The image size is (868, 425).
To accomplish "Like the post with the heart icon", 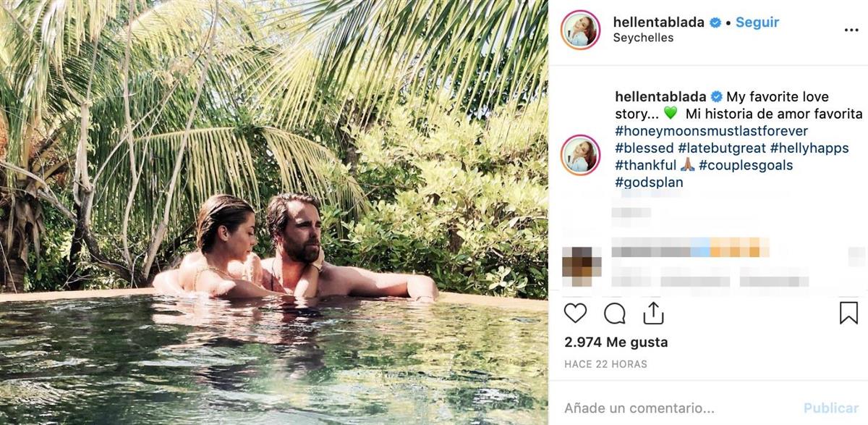I will (x=575, y=313).
